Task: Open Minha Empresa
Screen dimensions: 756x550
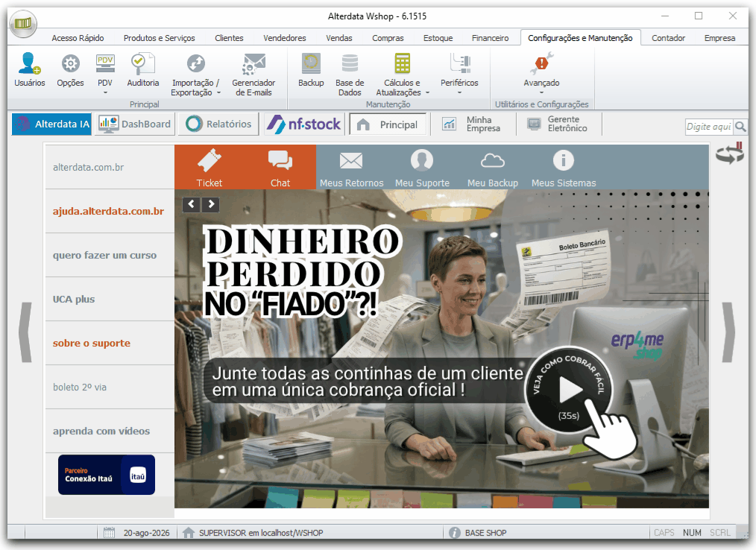Action: point(472,124)
